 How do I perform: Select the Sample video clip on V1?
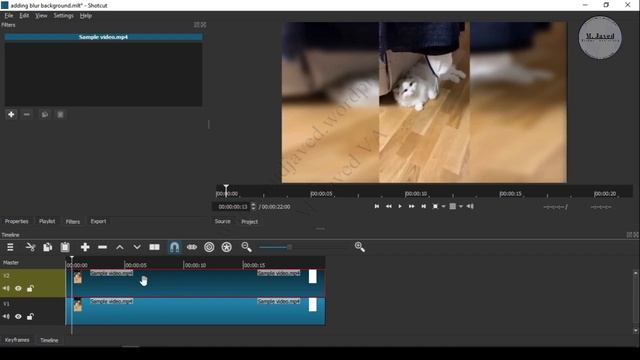point(195,311)
